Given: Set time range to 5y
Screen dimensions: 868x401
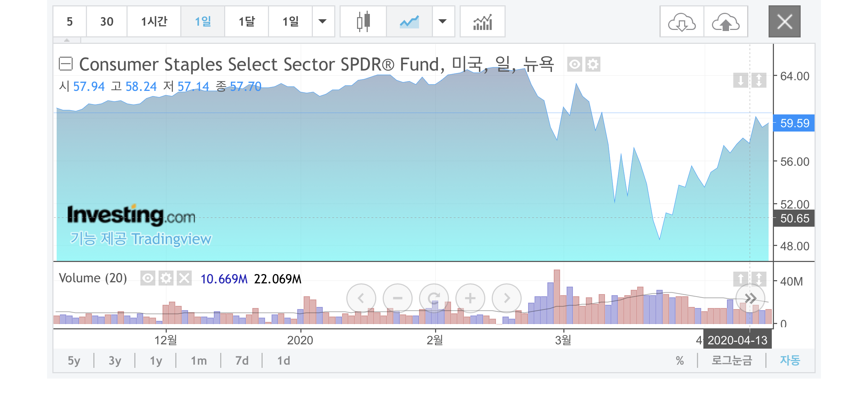Looking at the screenshot, I should pos(74,361).
